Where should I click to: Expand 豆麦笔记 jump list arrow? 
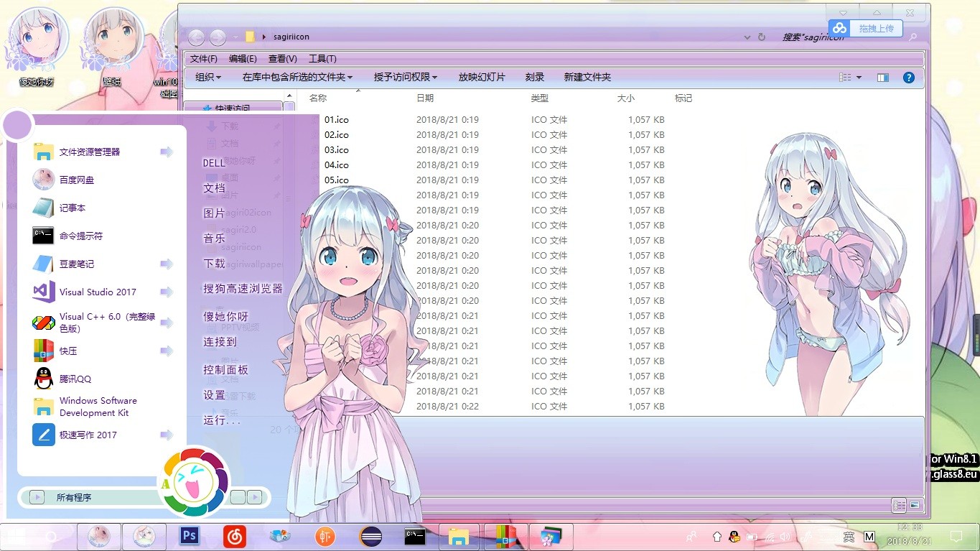(167, 264)
